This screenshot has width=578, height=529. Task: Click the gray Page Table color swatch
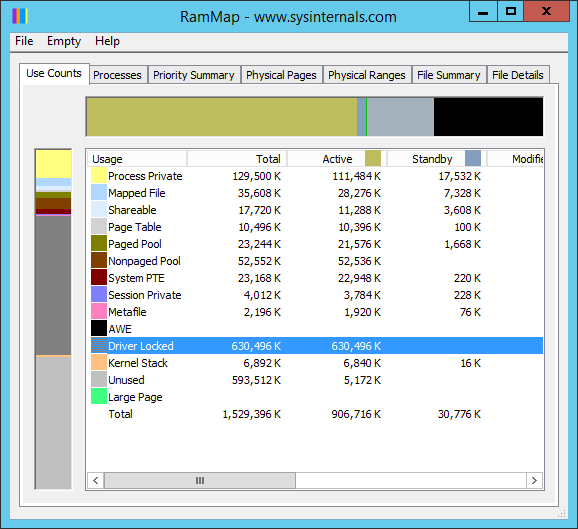click(x=99, y=227)
